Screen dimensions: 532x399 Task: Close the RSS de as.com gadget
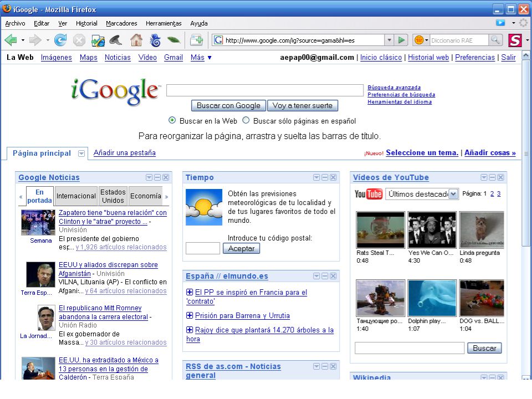point(333,366)
